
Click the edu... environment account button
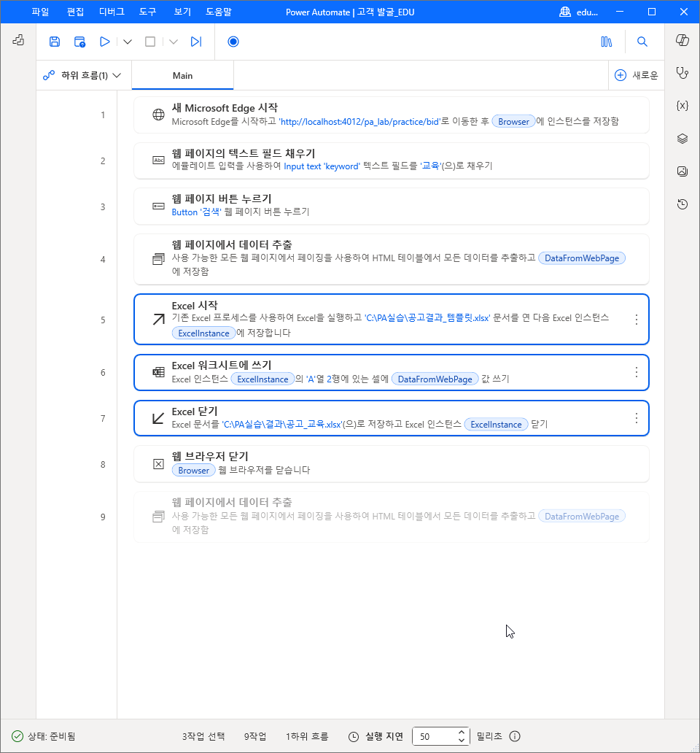(x=579, y=12)
